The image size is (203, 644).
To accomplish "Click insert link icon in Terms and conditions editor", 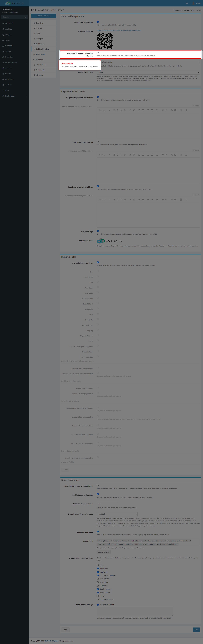I will 172,200.
